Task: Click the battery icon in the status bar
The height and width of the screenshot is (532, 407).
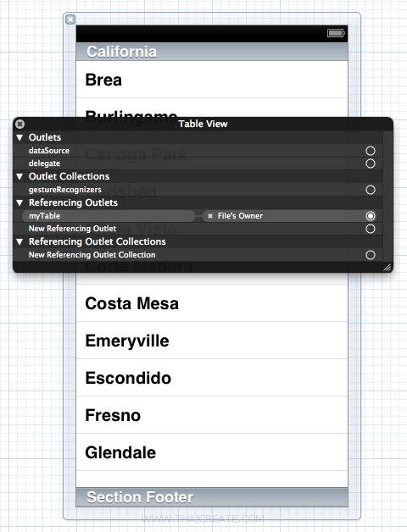Action: [336, 33]
